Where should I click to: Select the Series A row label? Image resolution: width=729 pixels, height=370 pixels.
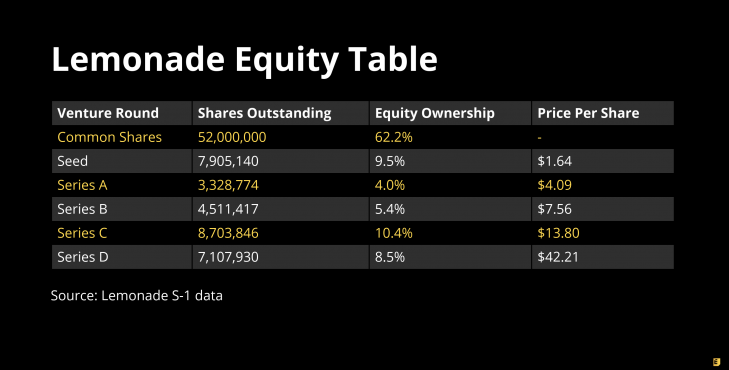click(x=82, y=185)
